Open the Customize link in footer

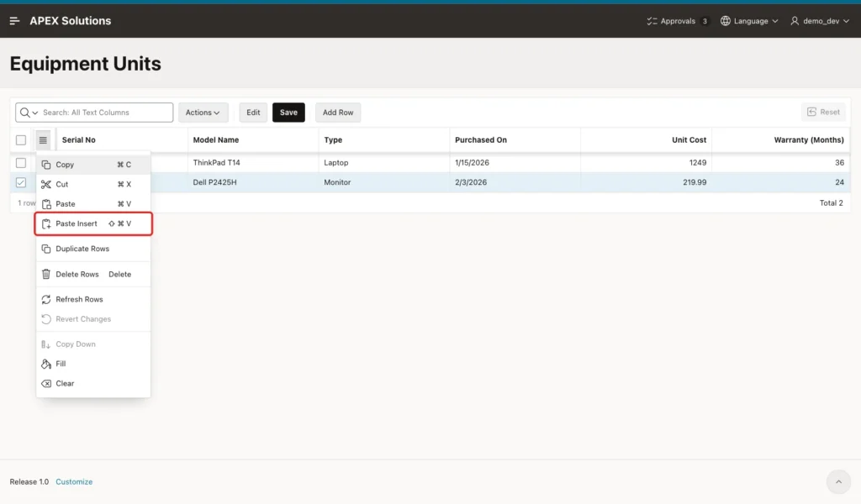[74, 482]
